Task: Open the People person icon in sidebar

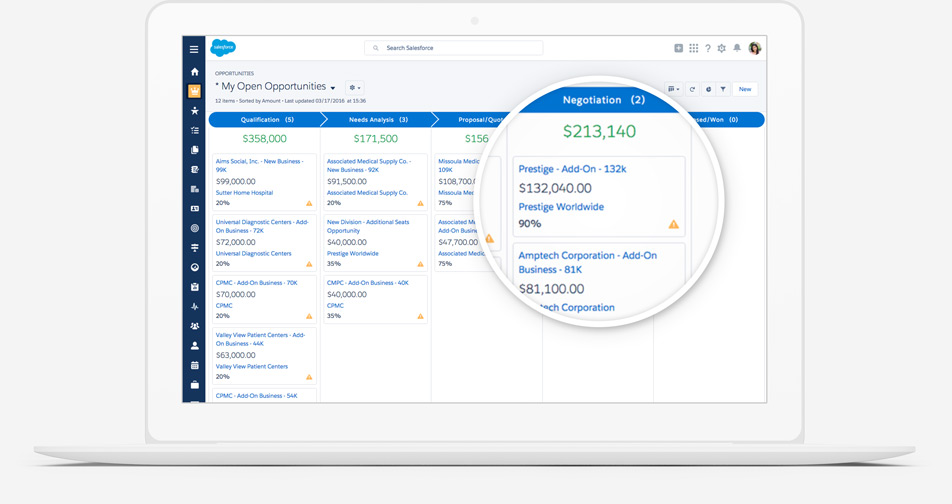Action: (194, 346)
